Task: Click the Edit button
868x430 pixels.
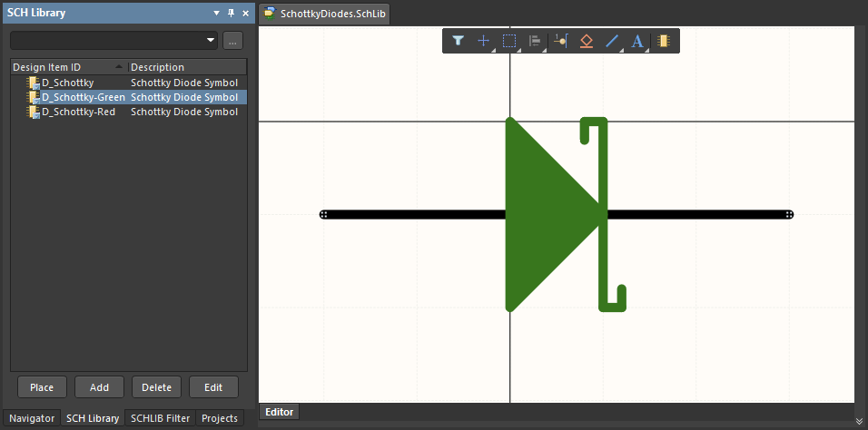Action: tap(213, 387)
